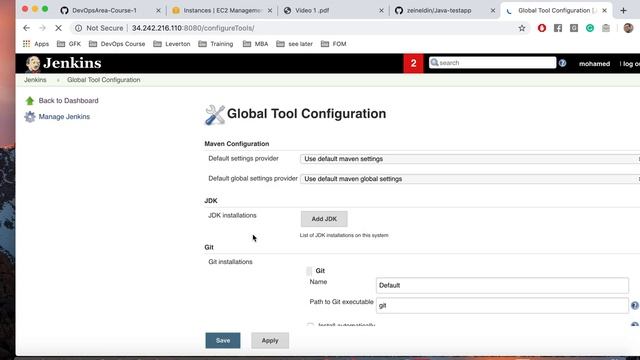
Task: Open Back to Dashboard link
Action: (x=69, y=101)
